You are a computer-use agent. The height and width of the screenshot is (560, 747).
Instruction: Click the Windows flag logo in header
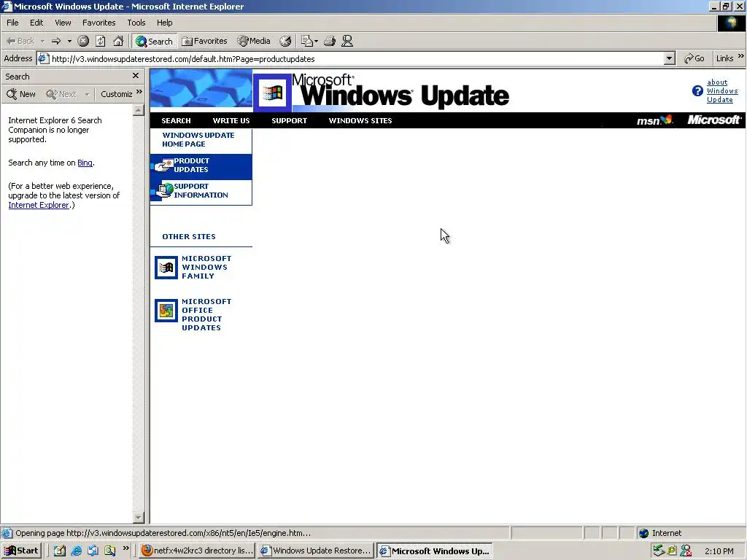pos(273,93)
